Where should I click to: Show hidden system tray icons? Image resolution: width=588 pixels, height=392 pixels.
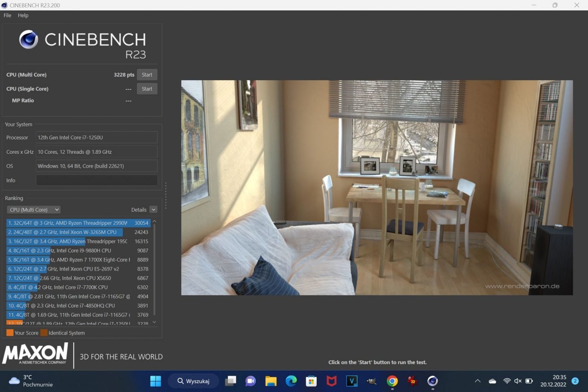pos(477,381)
